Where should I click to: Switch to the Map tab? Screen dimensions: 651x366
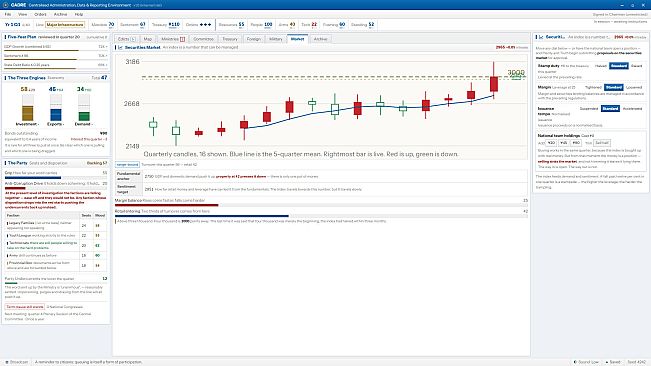(x=148, y=39)
